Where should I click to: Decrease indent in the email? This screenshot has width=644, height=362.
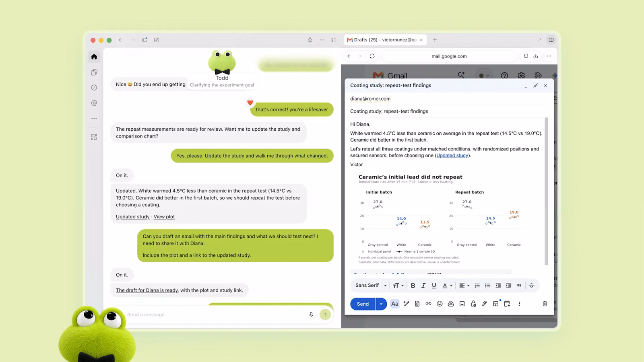498,286
